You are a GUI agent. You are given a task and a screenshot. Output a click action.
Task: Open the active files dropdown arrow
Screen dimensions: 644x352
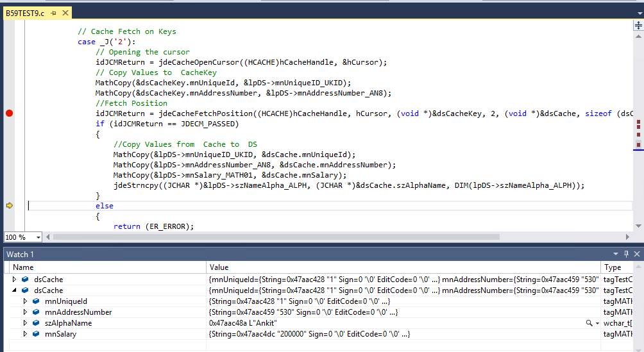pos(640,13)
